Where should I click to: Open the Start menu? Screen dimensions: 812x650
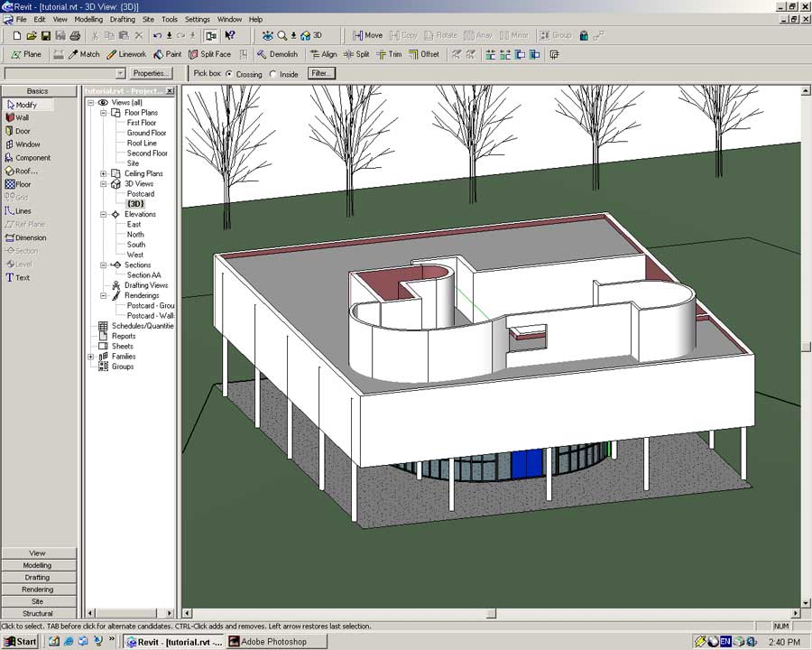point(20,642)
